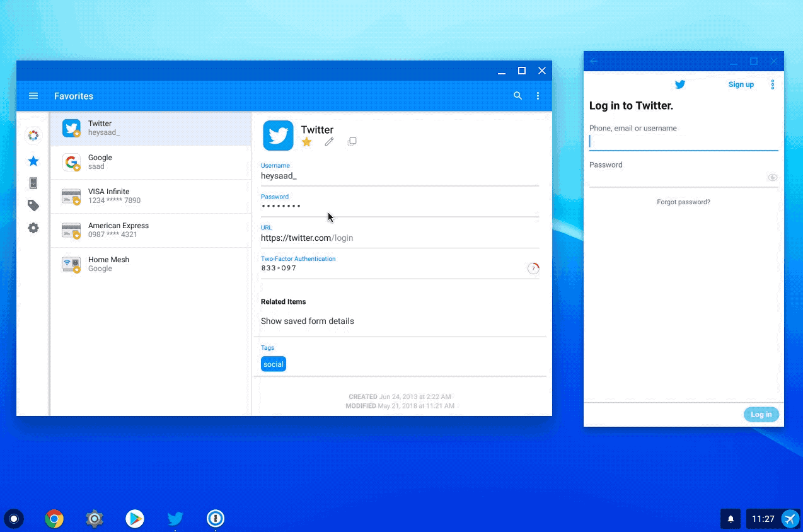The width and height of the screenshot is (803, 532).
Task: Copy the Twitter login with the copy icon
Action: 352,141
